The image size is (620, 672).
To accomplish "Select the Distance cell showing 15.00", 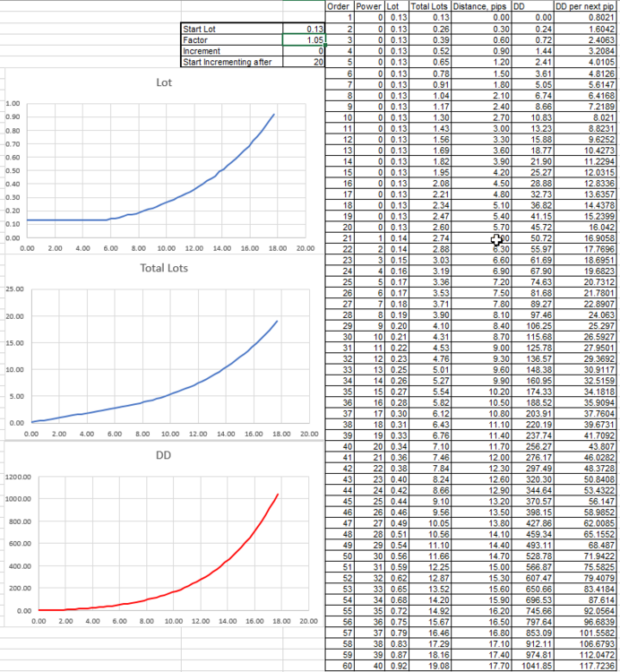I will click(x=481, y=567).
